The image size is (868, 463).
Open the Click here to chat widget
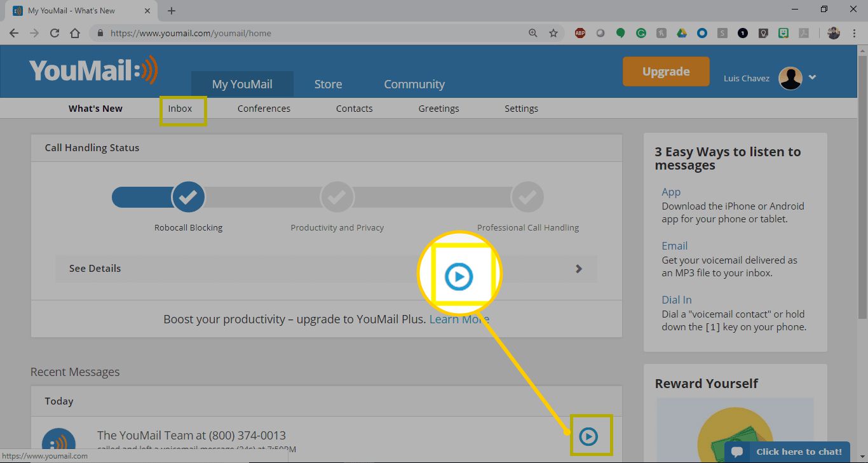787,452
